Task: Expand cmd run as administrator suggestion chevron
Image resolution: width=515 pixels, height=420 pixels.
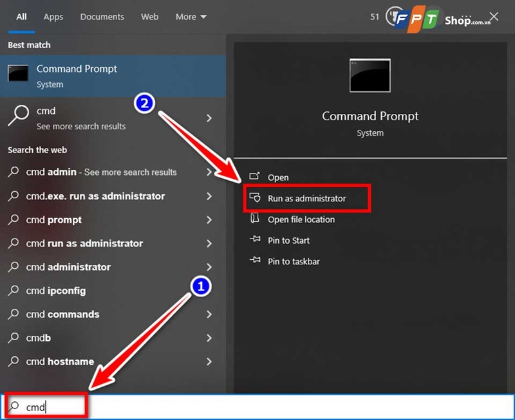Action: click(209, 244)
